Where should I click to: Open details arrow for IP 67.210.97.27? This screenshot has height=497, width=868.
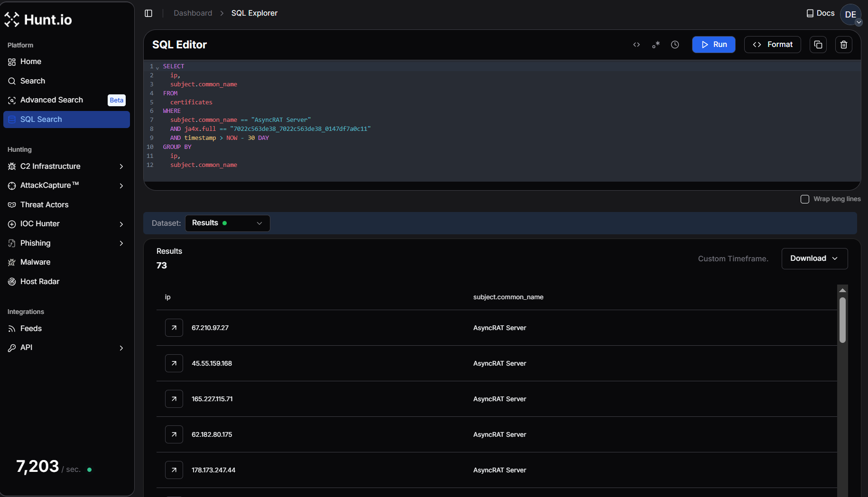[174, 328]
